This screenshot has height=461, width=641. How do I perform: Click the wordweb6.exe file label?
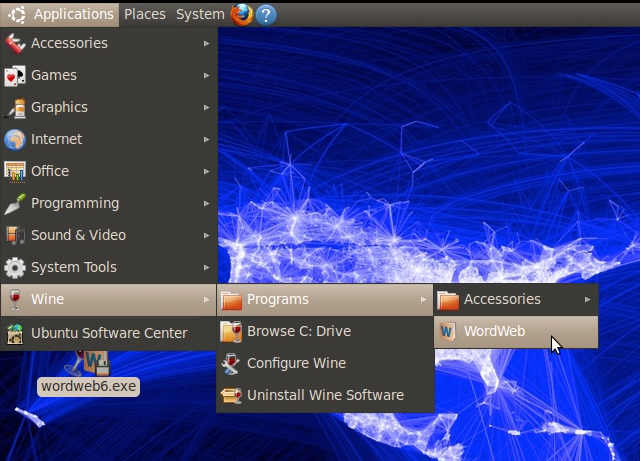[x=88, y=386]
